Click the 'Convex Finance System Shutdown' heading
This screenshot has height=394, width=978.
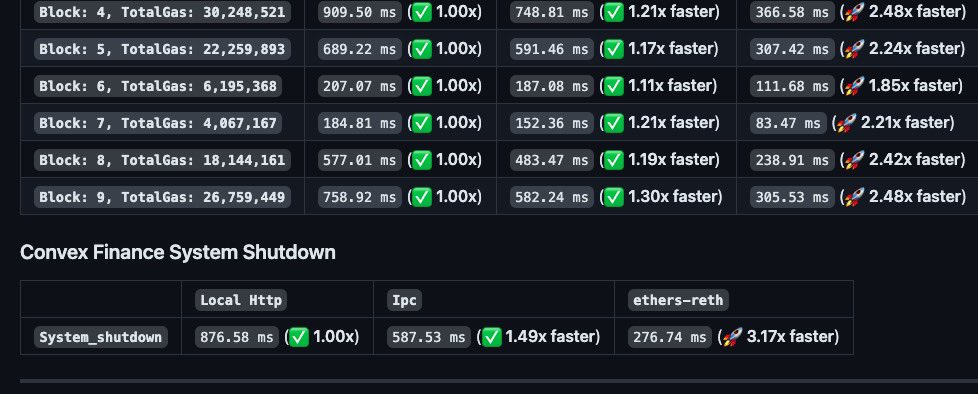[x=178, y=252]
